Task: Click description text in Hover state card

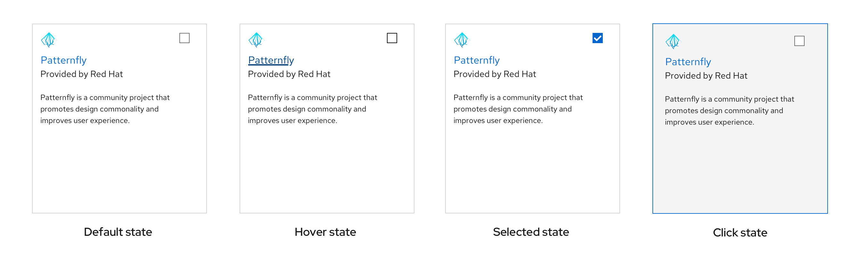Action: coord(312,109)
